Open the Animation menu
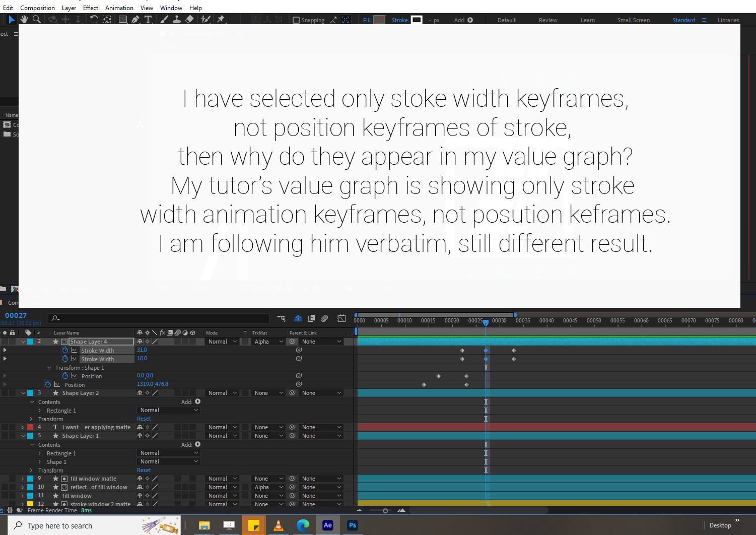Image resolution: width=756 pixels, height=535 pixels. pos(119,8)
